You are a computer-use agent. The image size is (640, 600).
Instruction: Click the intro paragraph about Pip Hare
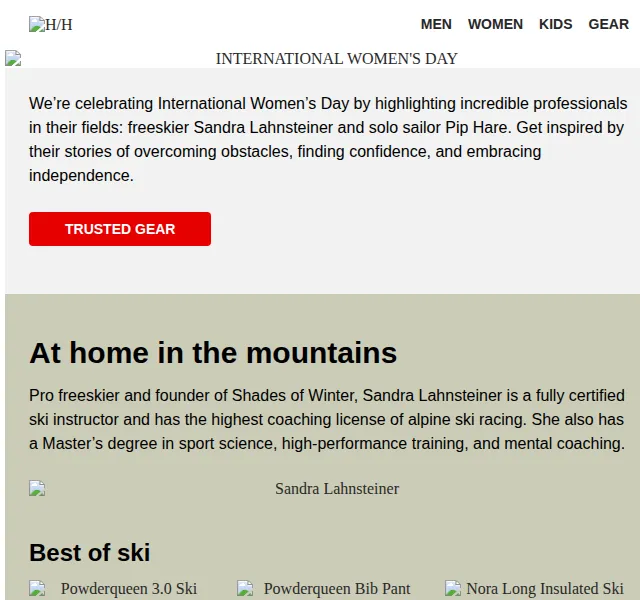[328, 140]
